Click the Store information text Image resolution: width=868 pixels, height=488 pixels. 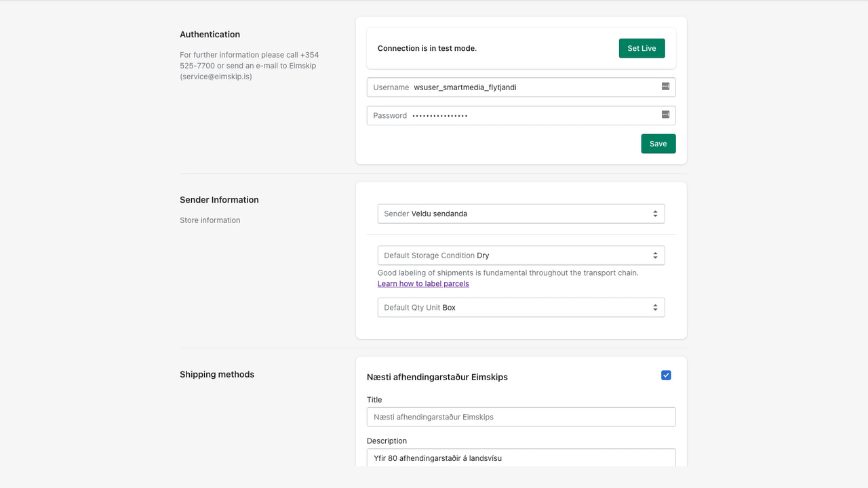point(210,220)
